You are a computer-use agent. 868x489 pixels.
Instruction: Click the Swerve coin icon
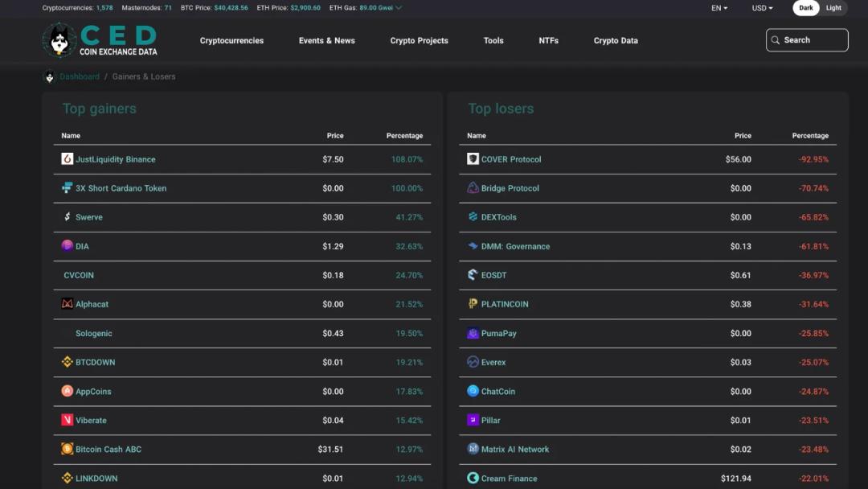(67, 216)
